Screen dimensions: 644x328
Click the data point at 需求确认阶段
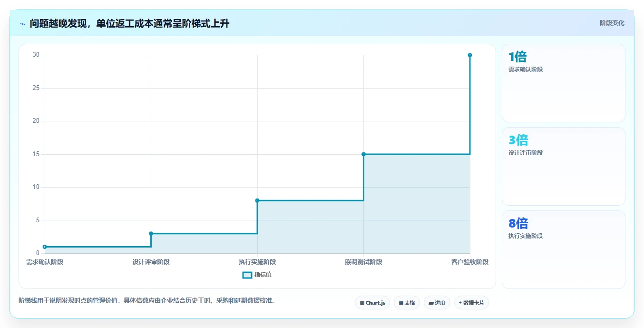pyautogui.click(x=45, y=247)
